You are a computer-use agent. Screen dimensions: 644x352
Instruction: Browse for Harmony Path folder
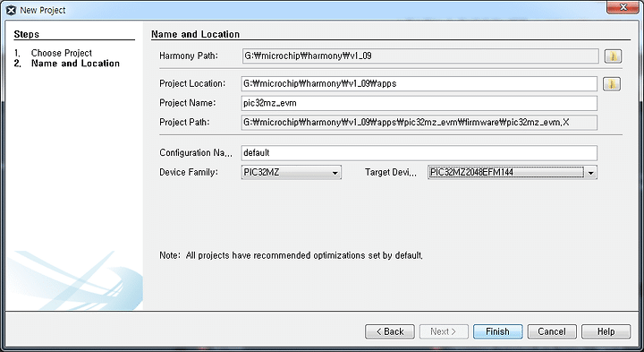614,56
